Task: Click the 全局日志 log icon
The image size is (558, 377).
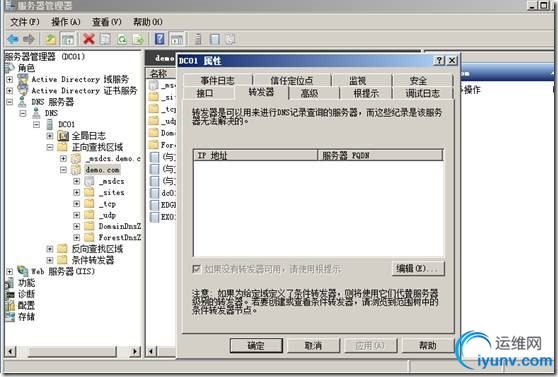Action: [x=63, y=136]
